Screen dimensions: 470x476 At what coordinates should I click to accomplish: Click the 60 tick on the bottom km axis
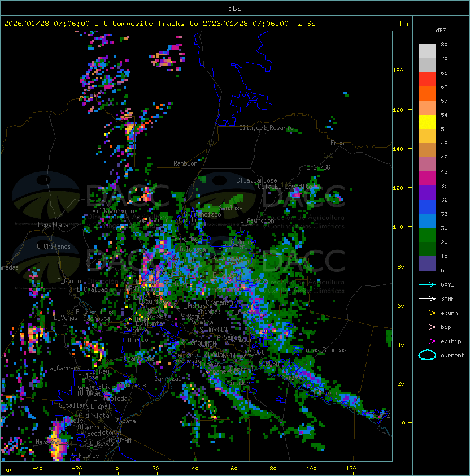click(x=234, y=469)
